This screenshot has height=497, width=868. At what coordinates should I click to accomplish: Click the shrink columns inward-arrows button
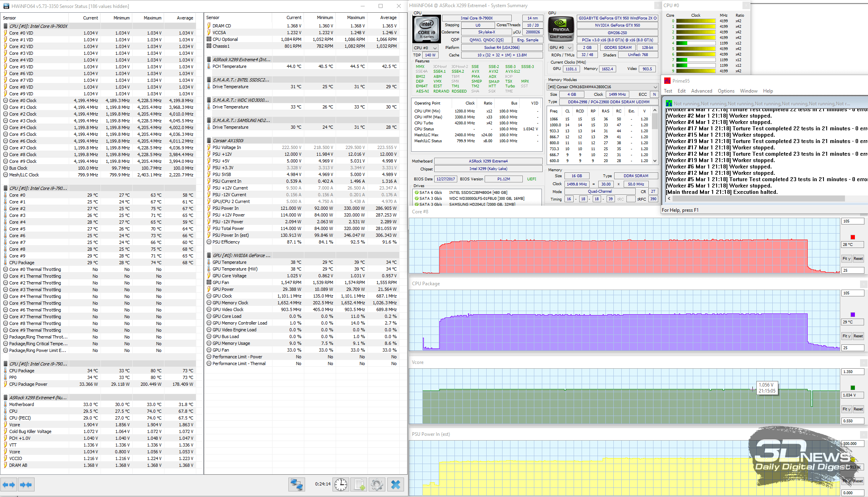point(26,485)
